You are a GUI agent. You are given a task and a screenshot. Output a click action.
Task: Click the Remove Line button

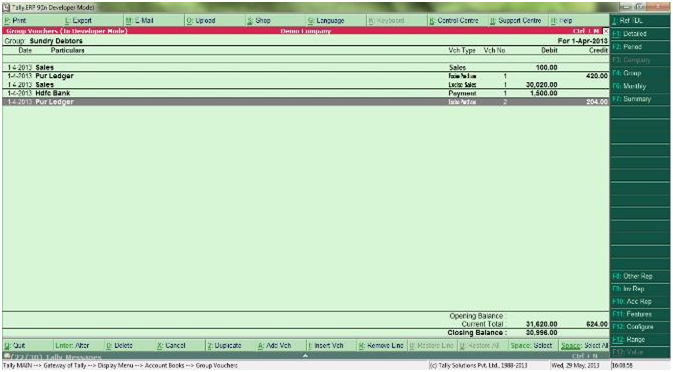point(382,345)
